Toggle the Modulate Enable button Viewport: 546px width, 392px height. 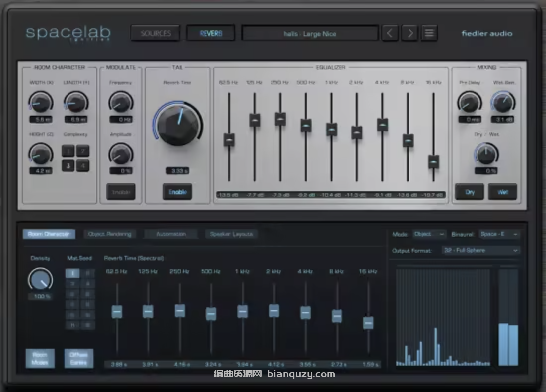coord(121,192)
